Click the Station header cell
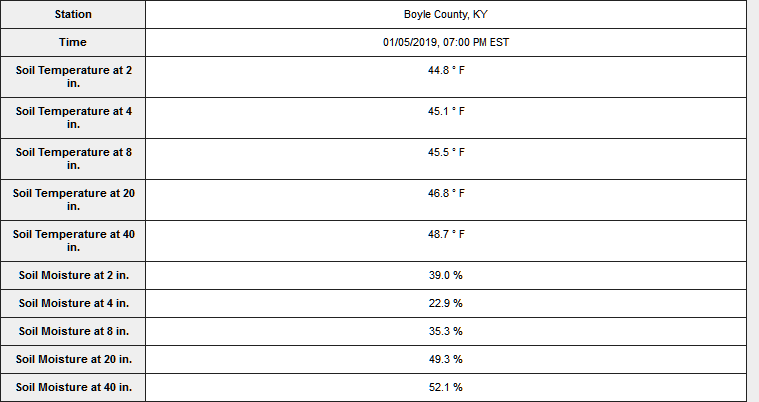759x402 pixels. point(73,15)
